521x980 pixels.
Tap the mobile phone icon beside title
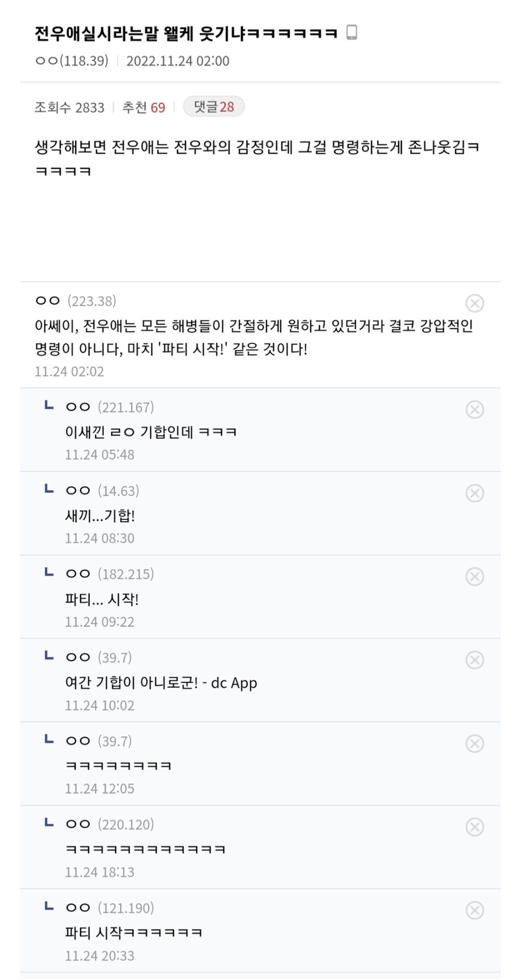point(352,32)
